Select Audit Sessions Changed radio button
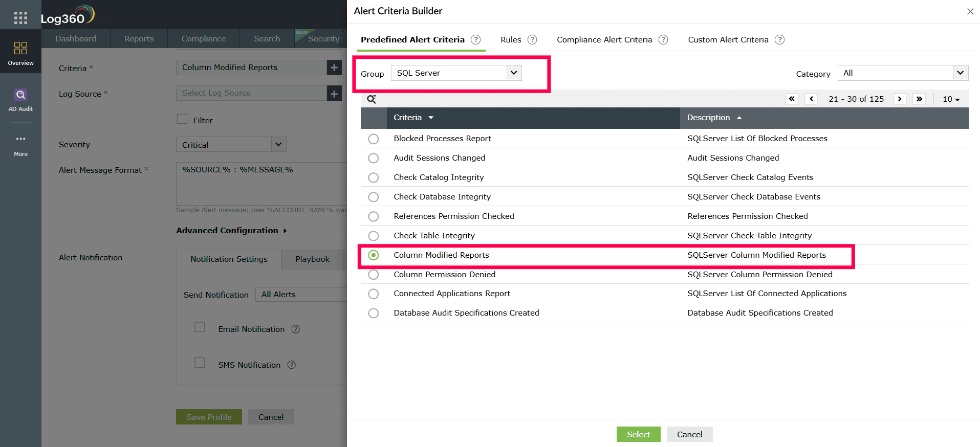Viewport: 980px width, 447px height. coord(374,158)
